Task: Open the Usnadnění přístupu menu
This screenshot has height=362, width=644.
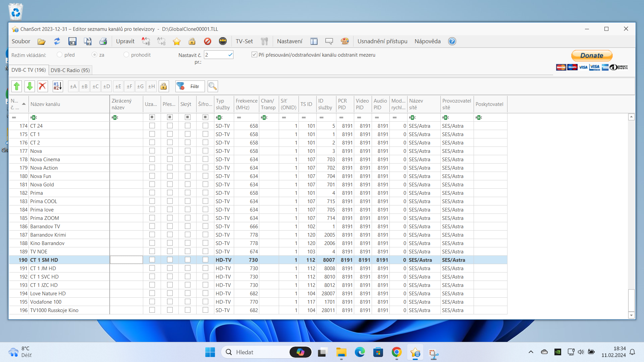Action: (x=382, y=41)
